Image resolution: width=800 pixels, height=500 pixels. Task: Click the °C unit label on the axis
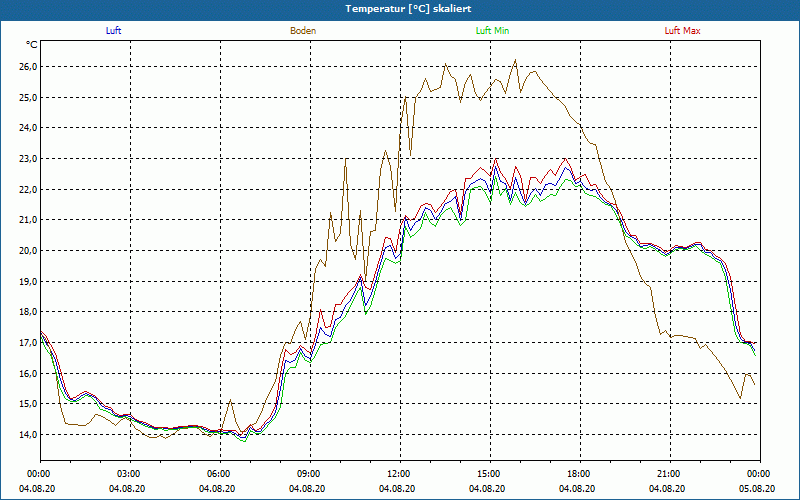32,45
